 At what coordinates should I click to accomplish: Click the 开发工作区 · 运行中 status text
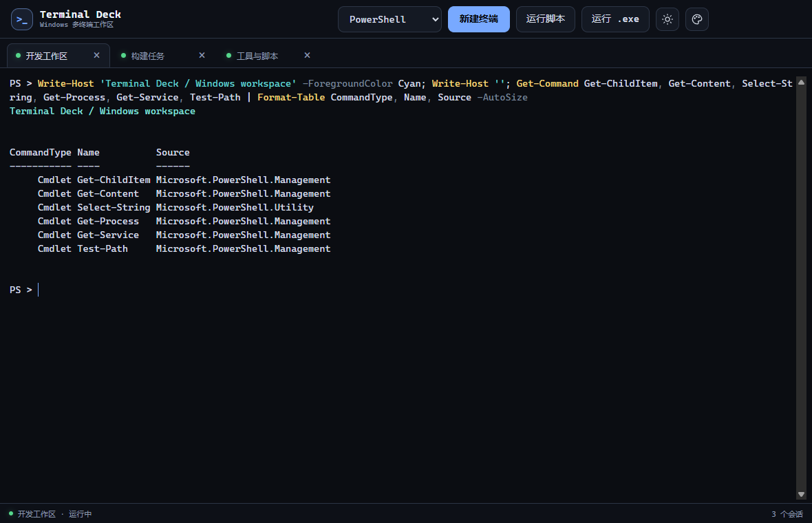point(54,513)
